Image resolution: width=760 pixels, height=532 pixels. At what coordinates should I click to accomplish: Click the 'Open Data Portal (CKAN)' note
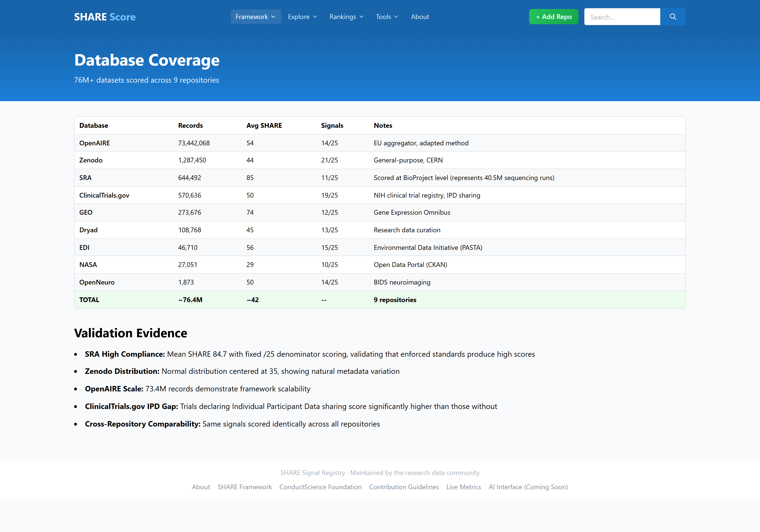[x=410, y=265]
